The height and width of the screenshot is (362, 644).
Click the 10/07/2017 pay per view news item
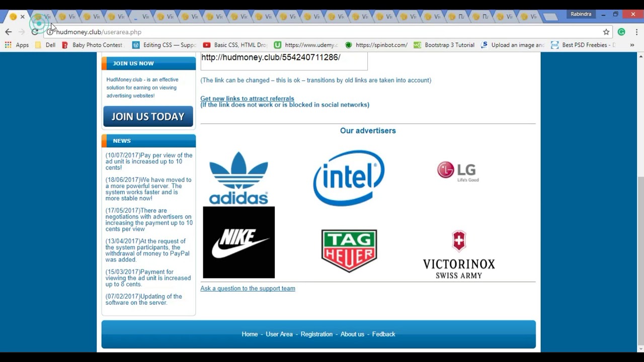149,161
